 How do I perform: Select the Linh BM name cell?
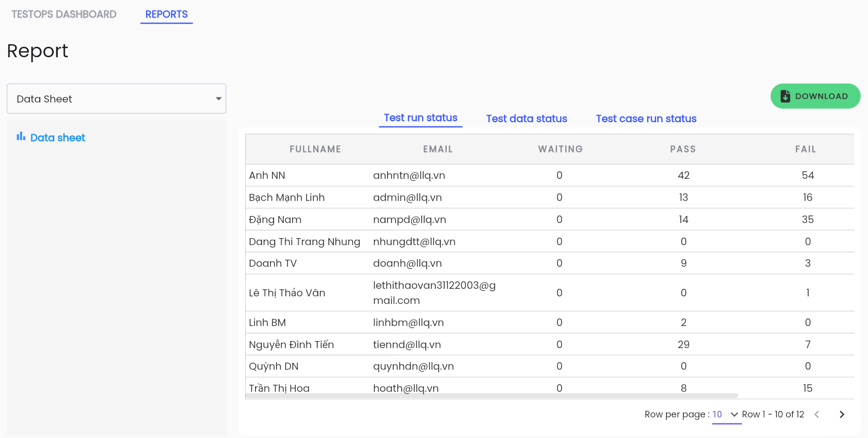pos(267,322)
